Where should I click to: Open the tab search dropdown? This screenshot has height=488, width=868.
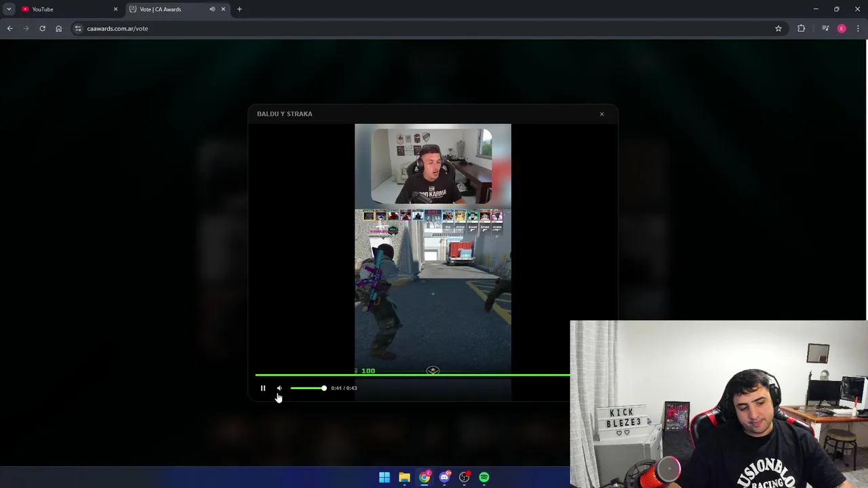[9, 9]
